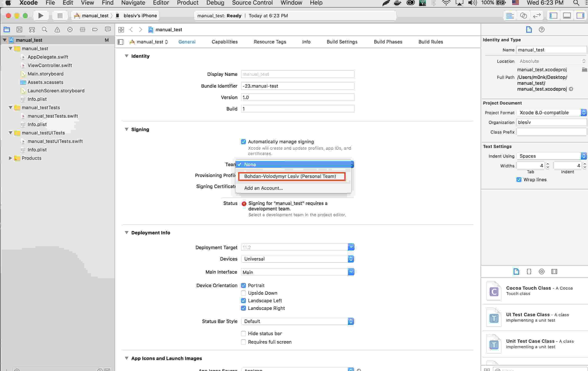Switch to Capabilities tab
Viewport: 588px width, 371px height.
pyautogui.click(x=225, y=42)
